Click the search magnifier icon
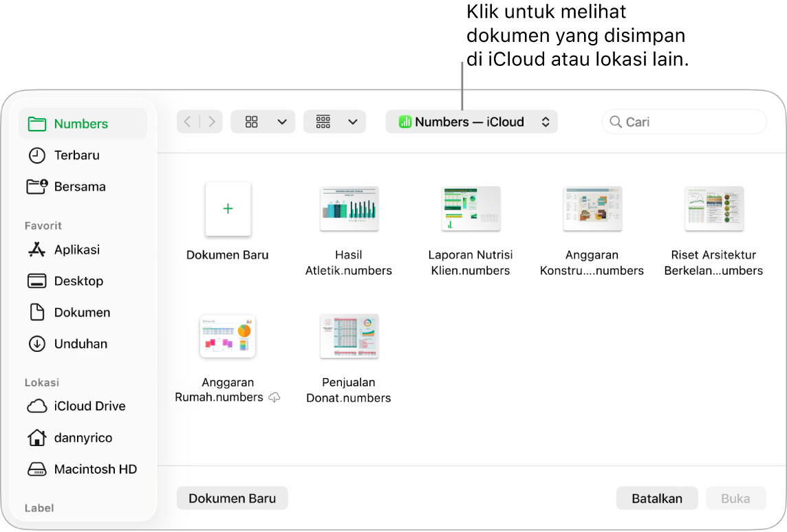This screenshot has height=532, width=787. [615, 122]
